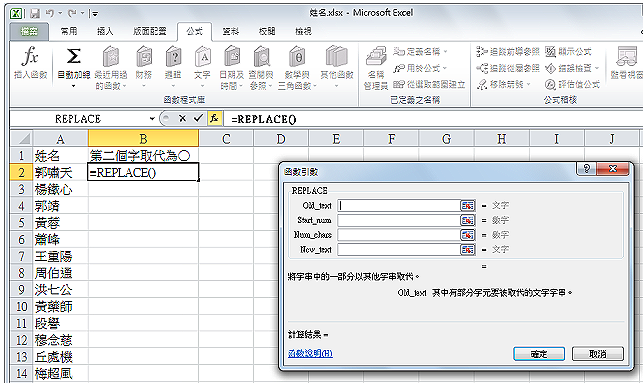643x384 pixels.
Task: Click Show Formulas command
Action: click(568, 52)
